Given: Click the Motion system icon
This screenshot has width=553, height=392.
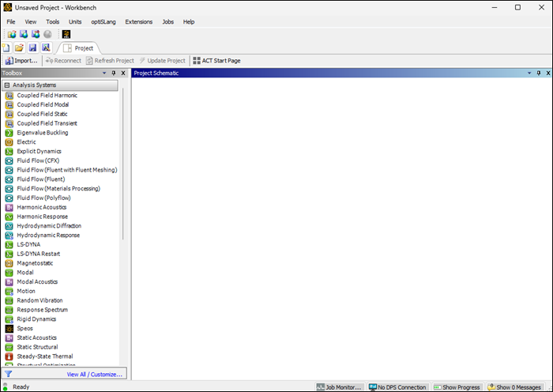Looking at the screenshot, I should pos(9,291).
